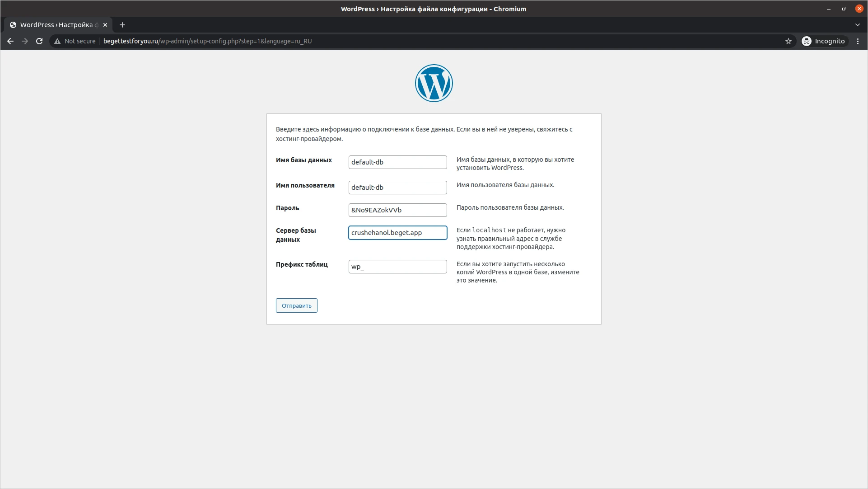Reload the page with the refresh icon
Image resolution: width=868 pixels, height=489 pixels.
[x=39, y=41]
